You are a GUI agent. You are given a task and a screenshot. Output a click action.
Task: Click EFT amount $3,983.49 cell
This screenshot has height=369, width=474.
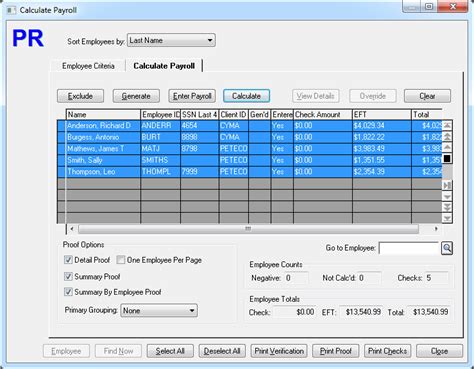point(382,149)
